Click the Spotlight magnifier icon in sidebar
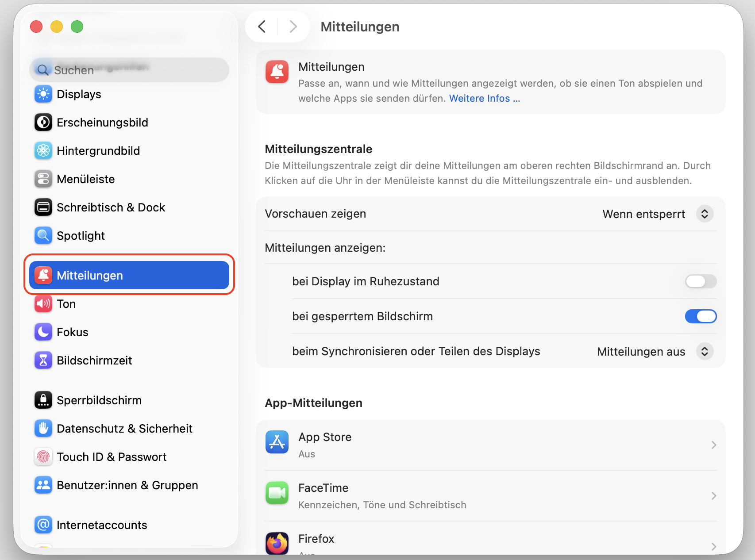Viewport: 755px width, 560px height. (x=43, y=236)
